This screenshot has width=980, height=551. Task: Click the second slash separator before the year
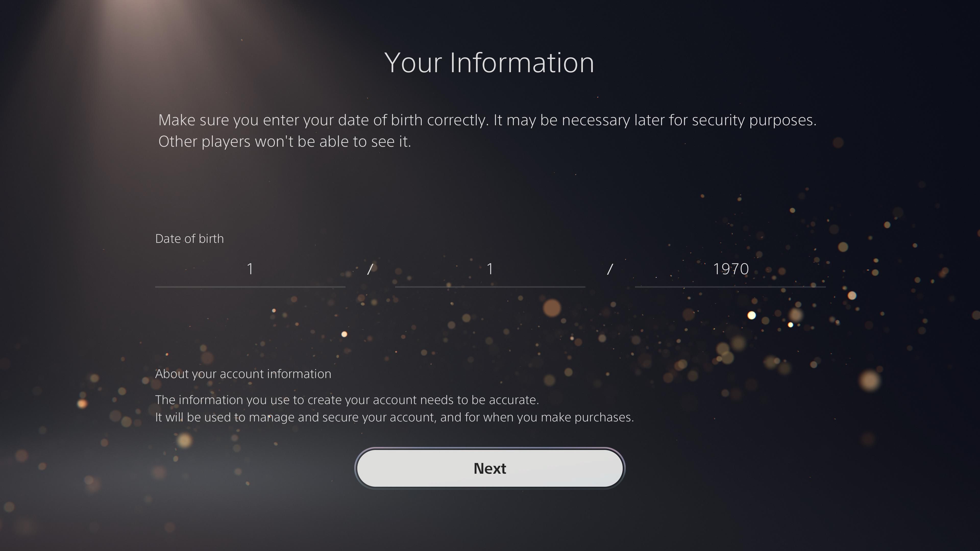(x=610, y=269)
